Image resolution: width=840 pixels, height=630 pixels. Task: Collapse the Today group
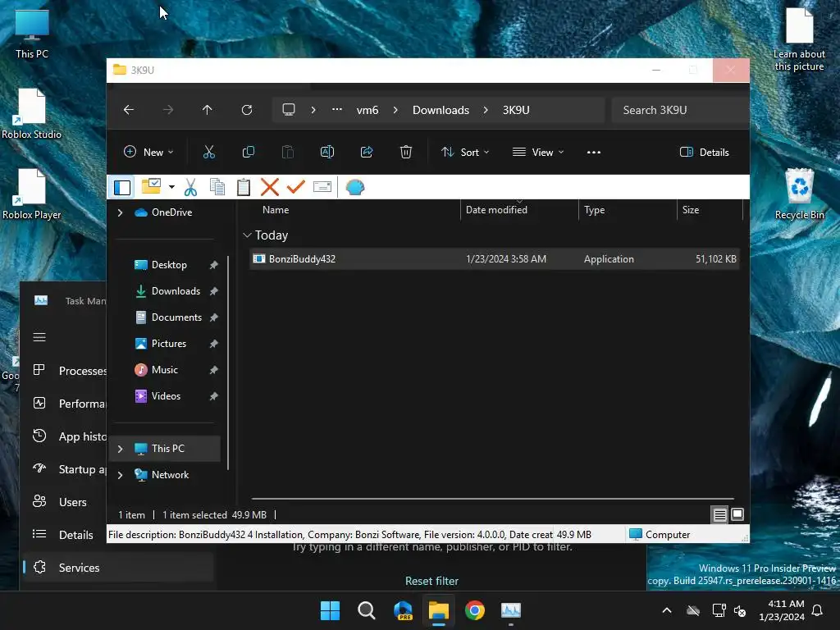pos(247,235)
